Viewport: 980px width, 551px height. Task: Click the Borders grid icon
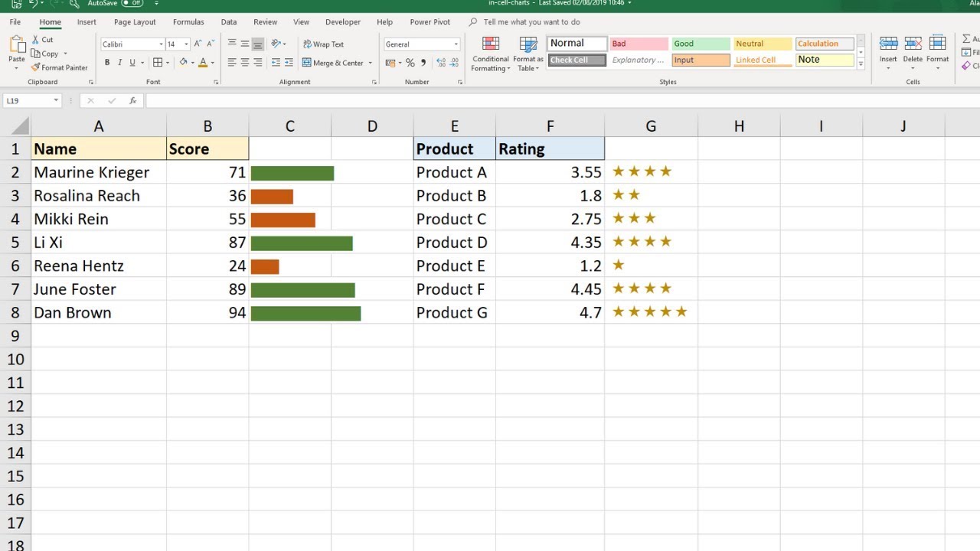coord(158,63)
